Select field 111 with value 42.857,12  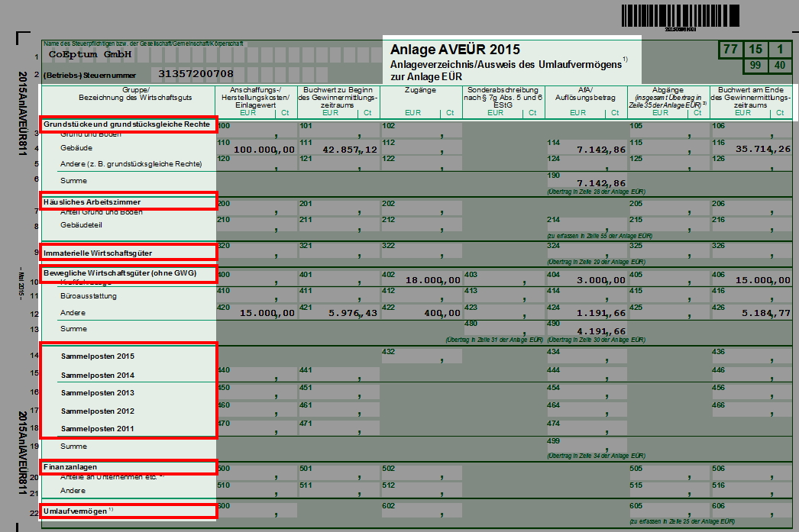[x=338, y=149]
